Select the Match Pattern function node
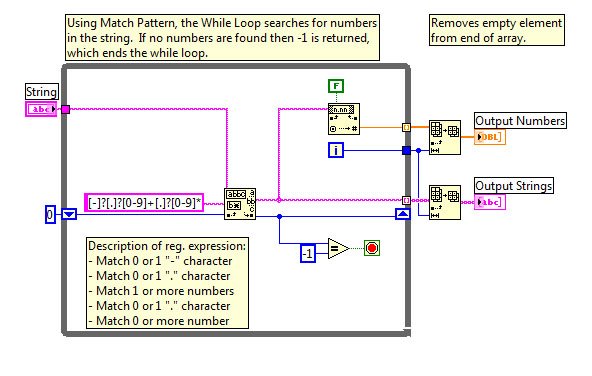592x376 pixels. pos(240,204)
